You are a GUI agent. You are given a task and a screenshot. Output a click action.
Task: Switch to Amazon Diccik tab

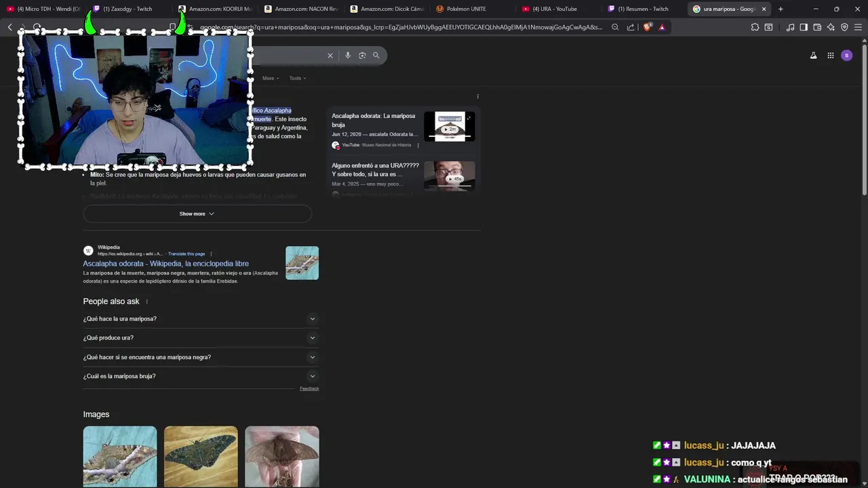point(388,9)
